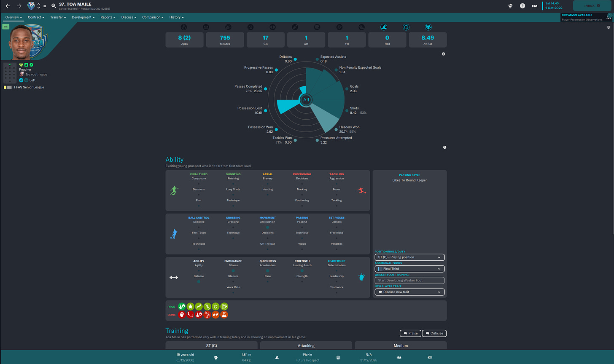This screenshot has width=614, height=364.
Task: Open the Transfer menu
Action: point(58,17)
